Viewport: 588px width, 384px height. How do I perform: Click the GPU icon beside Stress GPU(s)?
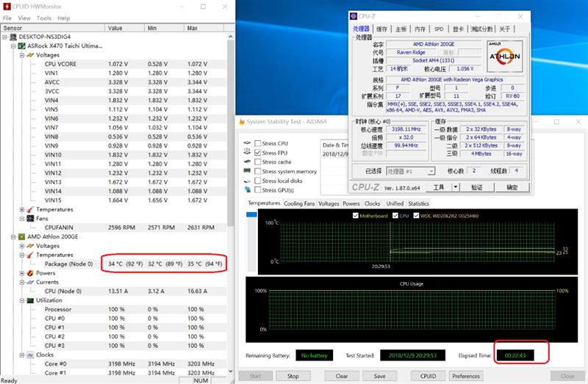coord(247,189)
